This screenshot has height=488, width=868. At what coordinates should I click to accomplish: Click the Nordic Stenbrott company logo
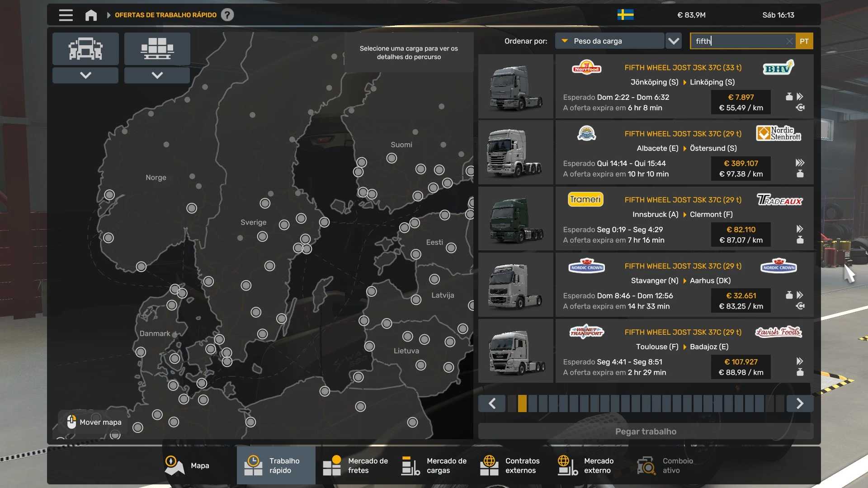click(x=778, y=133)
